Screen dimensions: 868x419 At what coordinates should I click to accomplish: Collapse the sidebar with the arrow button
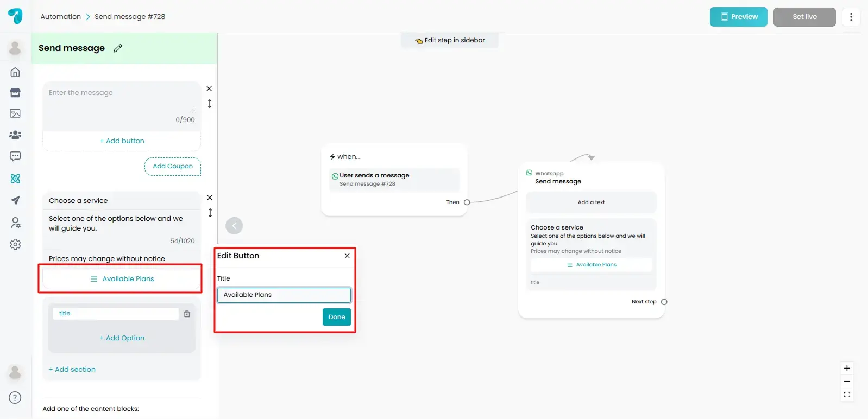[234, 226]
